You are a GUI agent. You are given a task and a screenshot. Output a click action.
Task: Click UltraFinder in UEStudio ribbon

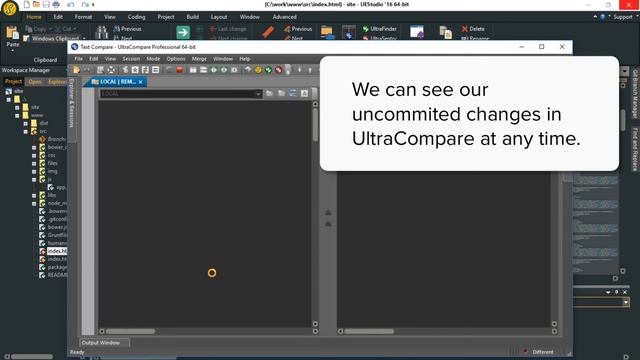(x=380, y=29)
